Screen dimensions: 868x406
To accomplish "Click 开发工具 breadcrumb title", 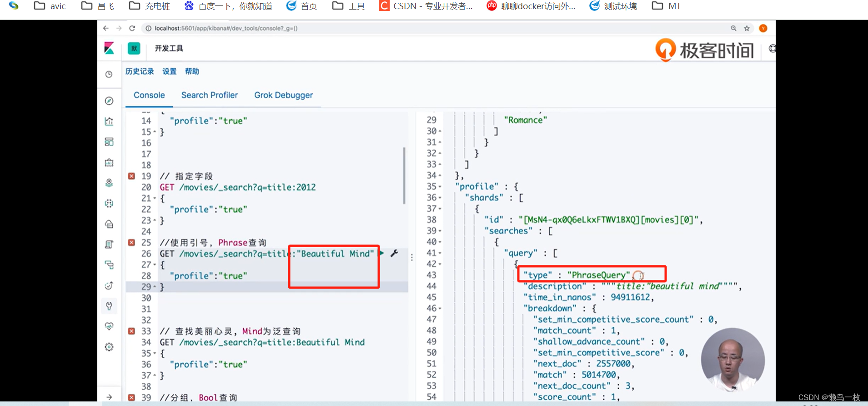I will point(169,48).
